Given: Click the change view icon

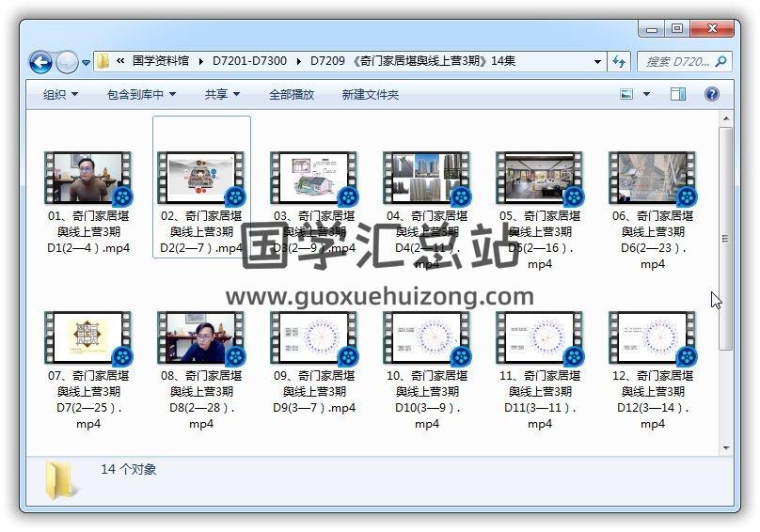Looking at the screenshot, I should point(627,95).
